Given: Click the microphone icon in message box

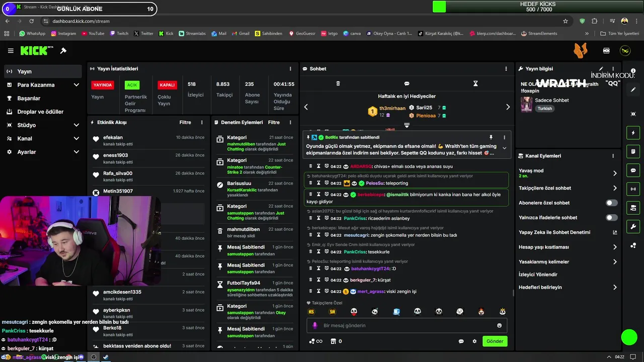Looking at the screenshot, I should click(x=315, y=325).
